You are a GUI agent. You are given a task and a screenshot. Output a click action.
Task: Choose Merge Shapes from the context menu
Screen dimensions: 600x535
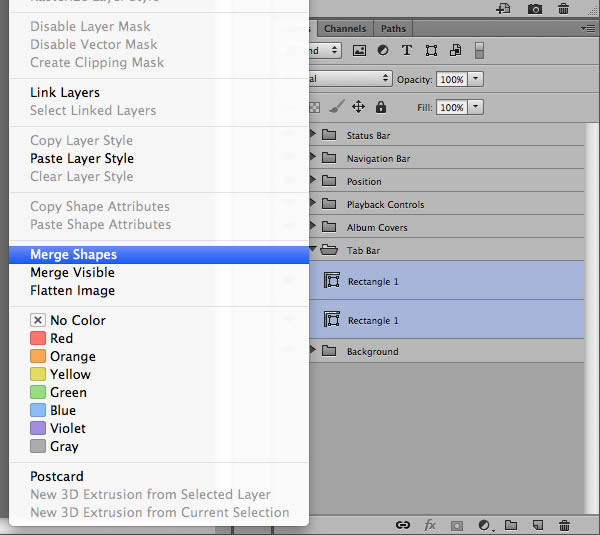point(73,254)
